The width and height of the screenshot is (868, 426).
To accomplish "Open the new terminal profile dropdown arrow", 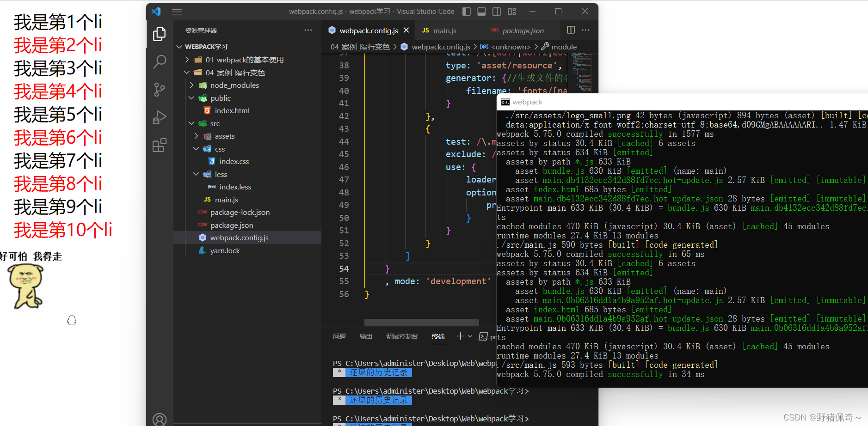I will (x=470, y=336).
